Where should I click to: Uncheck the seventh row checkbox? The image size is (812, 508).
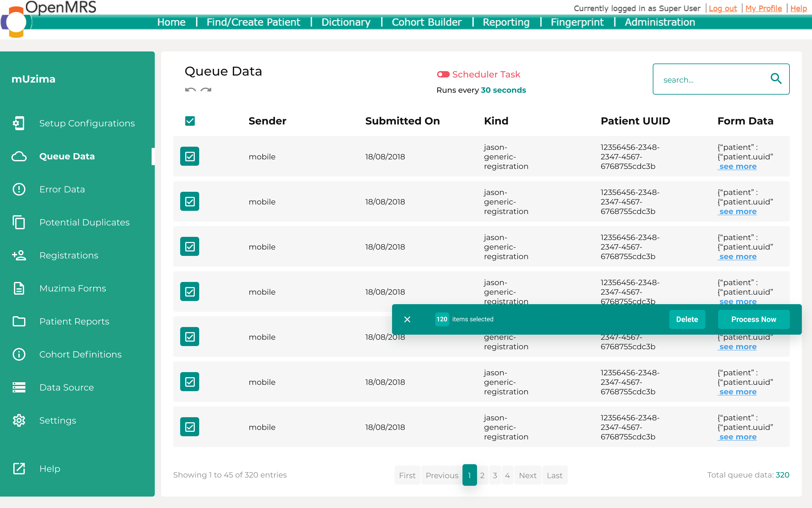pyautogui.click(x=190, y=427)
